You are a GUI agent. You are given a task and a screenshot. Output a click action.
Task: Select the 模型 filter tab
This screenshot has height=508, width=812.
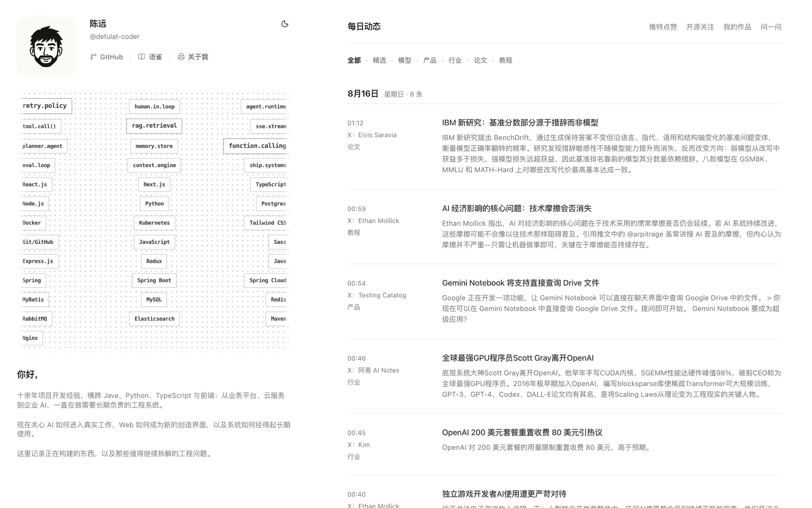[405, 60]
